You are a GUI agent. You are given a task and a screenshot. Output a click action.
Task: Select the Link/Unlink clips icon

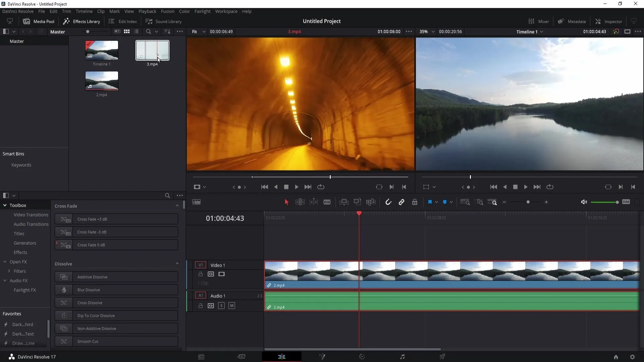point(401,202)
